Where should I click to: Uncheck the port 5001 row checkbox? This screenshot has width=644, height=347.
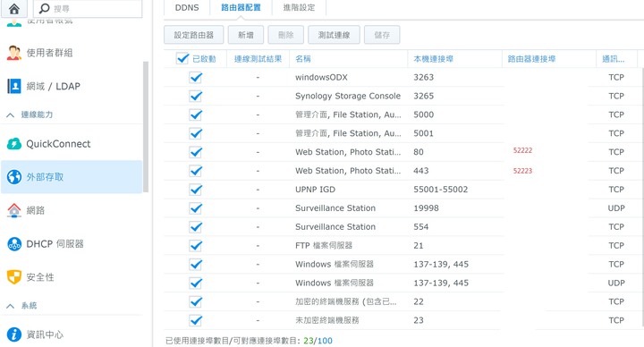pyautogui.click(x=196, y=133)
